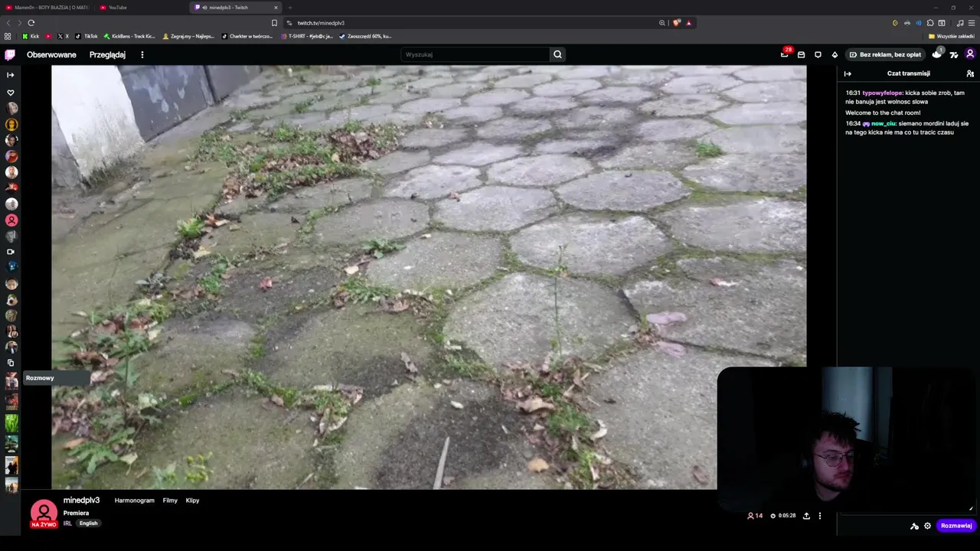Viewport: 980px width, 551px height.
Task: Open the Bits crystal icon
Action: point(835,54)
